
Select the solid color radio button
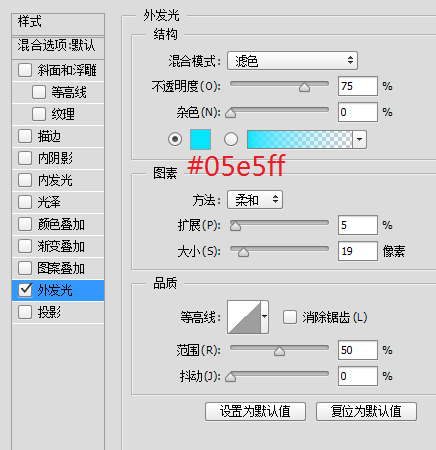[x=175, y=139]
